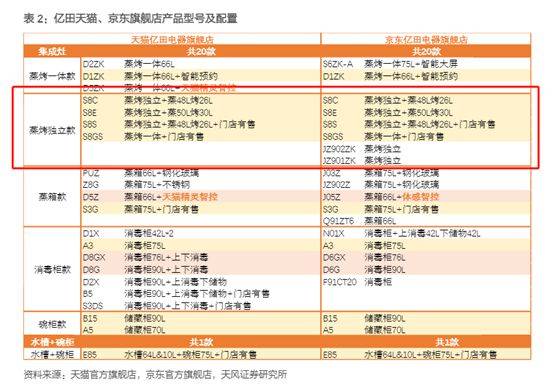Image resolution: width=554 pixels, height=386 pixels.
Task: Click 'D6GX' in the Tmall column
Action: [x=94, y=257]
